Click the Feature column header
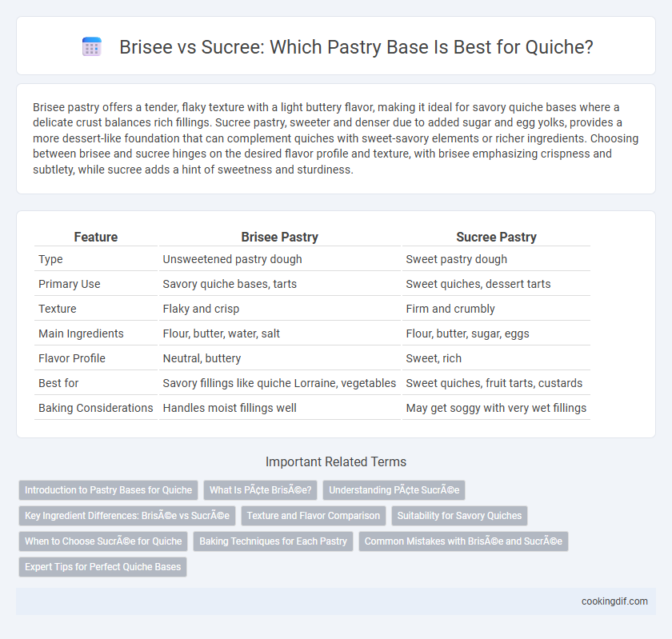The image size is (672, 639). 95,237
